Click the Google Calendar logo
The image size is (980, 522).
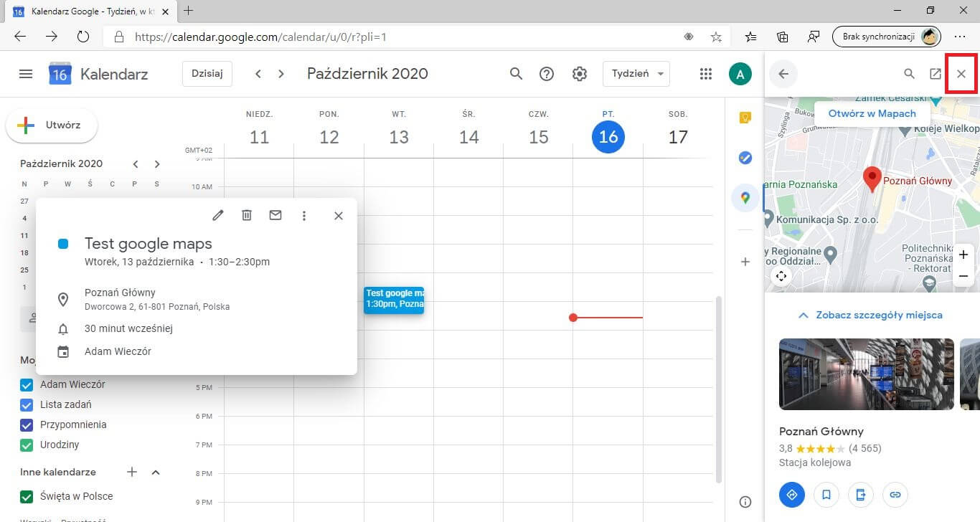(x=60, y=74)
